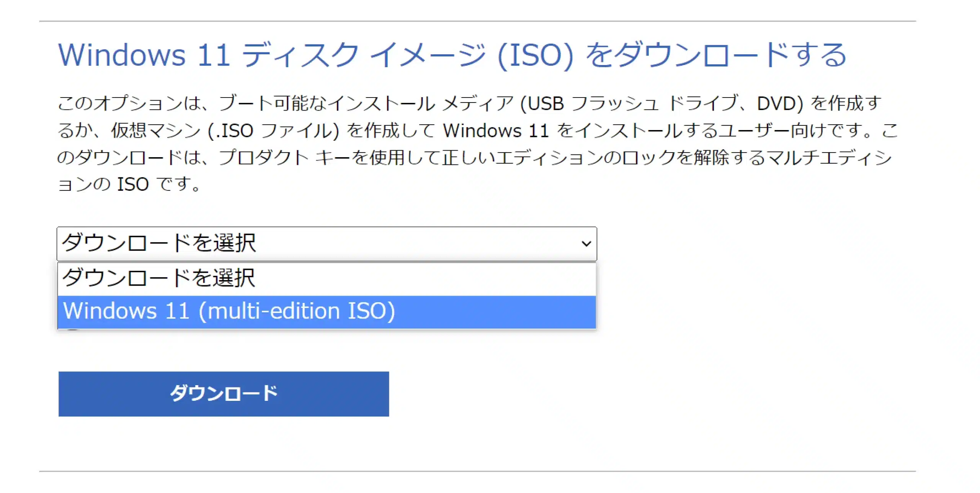Click the Windows 11 text in heading
The width and height of the screenshot is (980, 493).
144,55
